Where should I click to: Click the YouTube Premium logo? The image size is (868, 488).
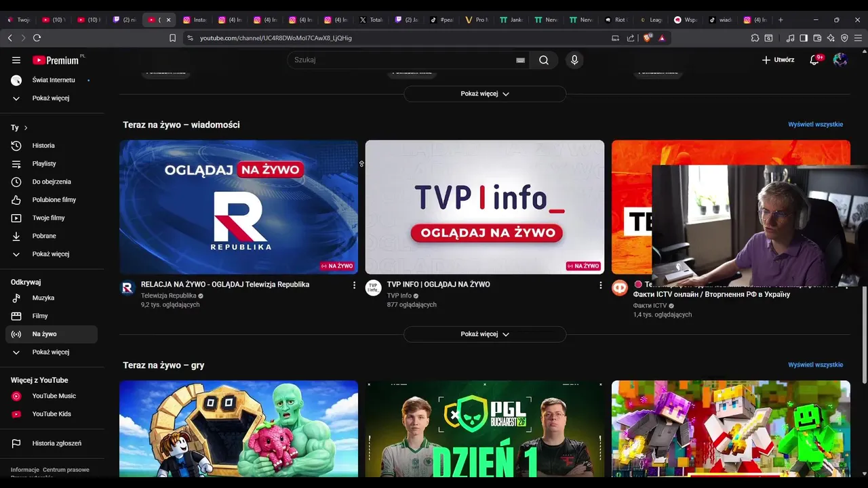(x=56, y=60)
